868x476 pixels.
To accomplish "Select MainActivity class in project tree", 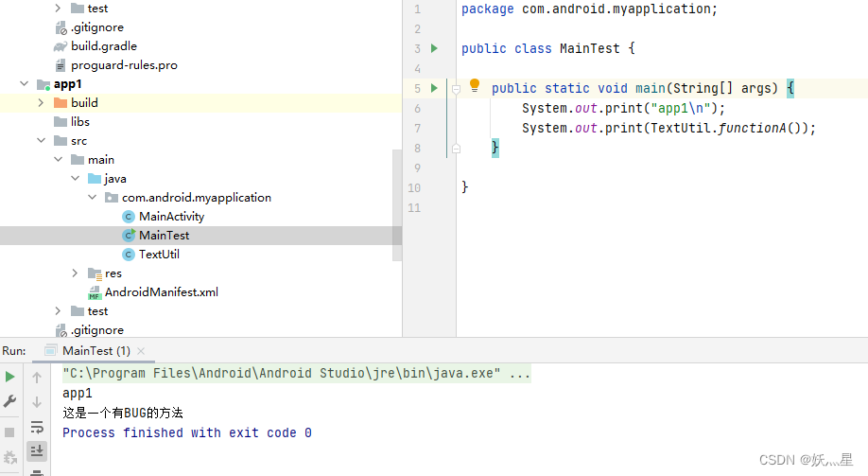I will click(x=171, y=216).
